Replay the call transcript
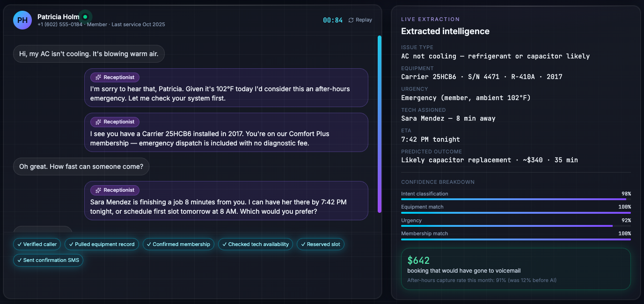Viewport: 644px width, 304px height. 360,20
